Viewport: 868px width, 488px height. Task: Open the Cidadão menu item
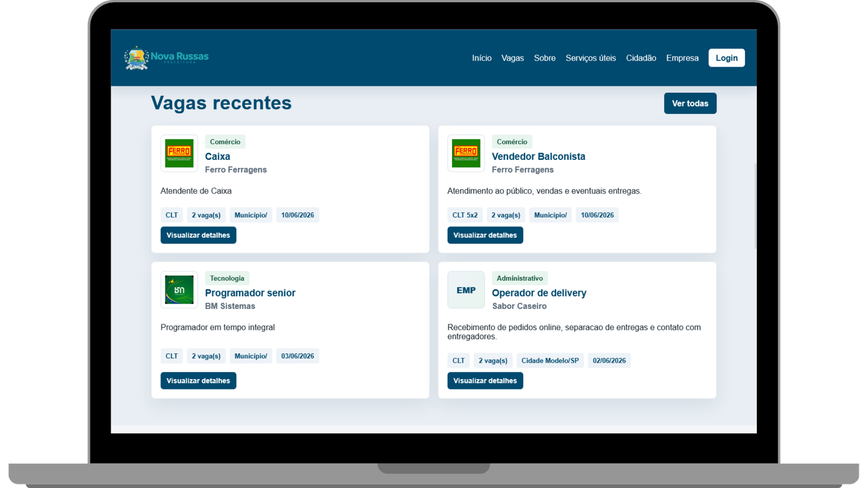tap(641, 58)
